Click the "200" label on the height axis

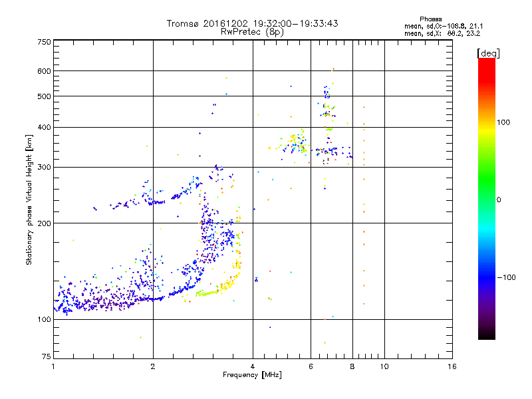pos(44,223)
